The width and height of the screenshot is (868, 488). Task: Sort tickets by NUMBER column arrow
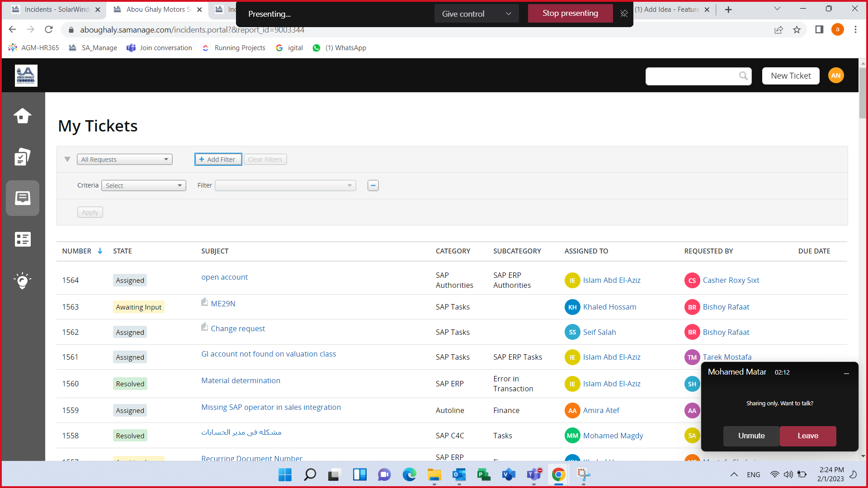[100, 251]
